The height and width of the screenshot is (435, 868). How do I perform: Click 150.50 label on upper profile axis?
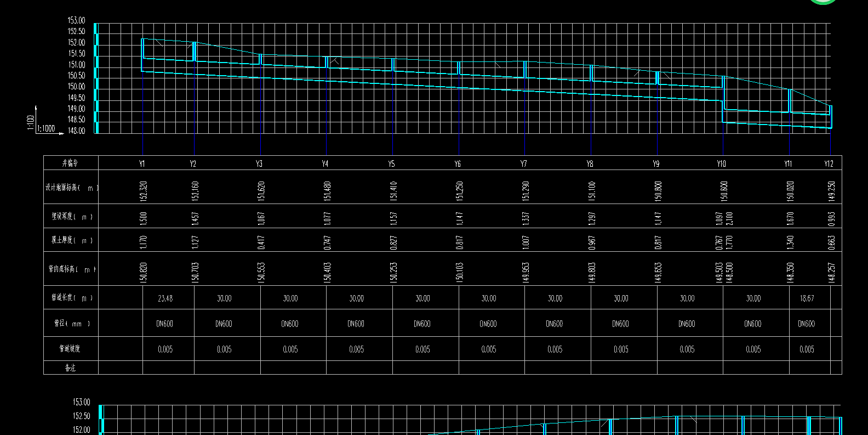(x=77, y=75)
